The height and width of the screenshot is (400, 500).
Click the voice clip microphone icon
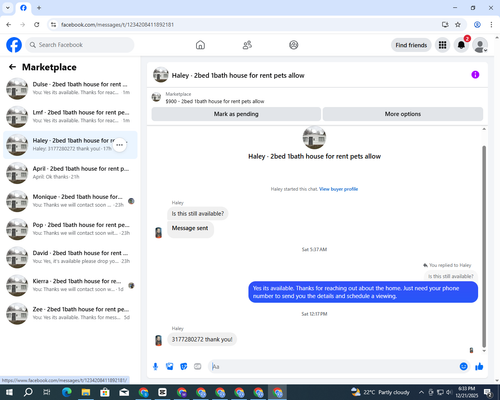pyautogui.click(x=155, y=367)
